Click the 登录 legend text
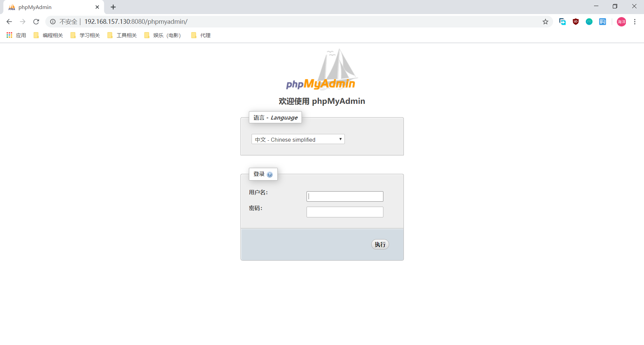Viewport: 644px width, 345px height. tap(259, 174)
